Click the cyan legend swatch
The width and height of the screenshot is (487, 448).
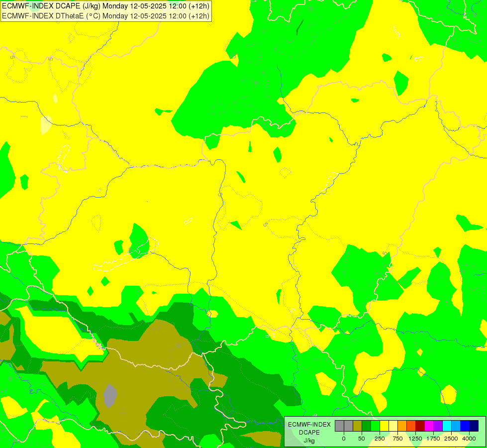pyautogui.click(x=447, y=426)
